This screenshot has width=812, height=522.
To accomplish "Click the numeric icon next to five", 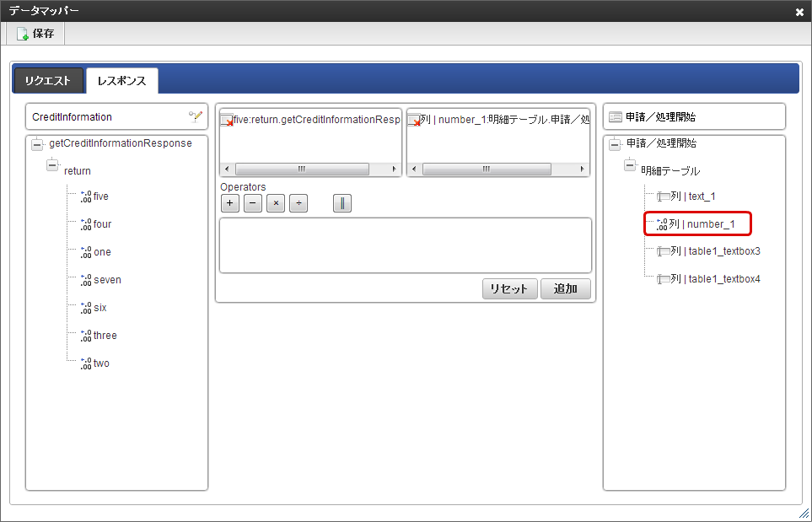I will click(x=86, y=196).
